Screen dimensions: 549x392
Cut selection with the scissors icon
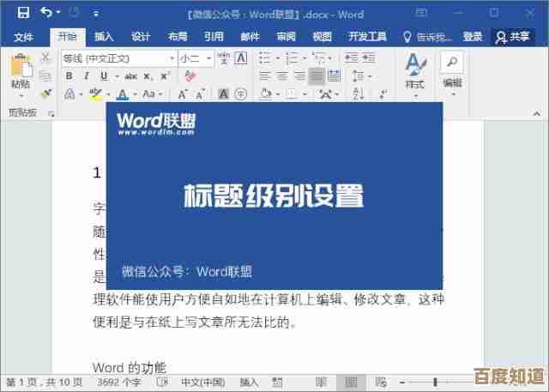[x=45, y=57]
